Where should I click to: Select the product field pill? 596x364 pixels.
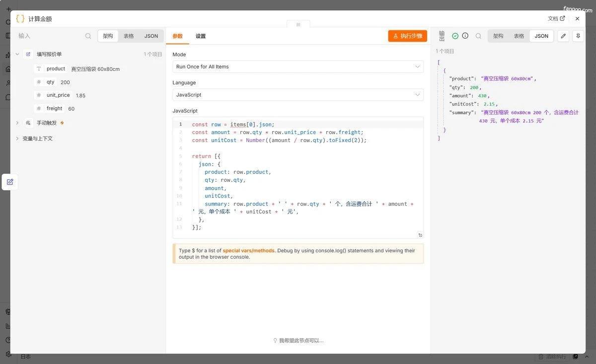click(x=56, y=69)
